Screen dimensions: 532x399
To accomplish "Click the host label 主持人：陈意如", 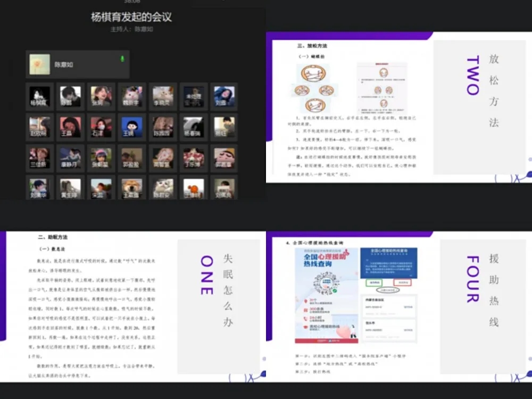I will [x=131, y=29].
